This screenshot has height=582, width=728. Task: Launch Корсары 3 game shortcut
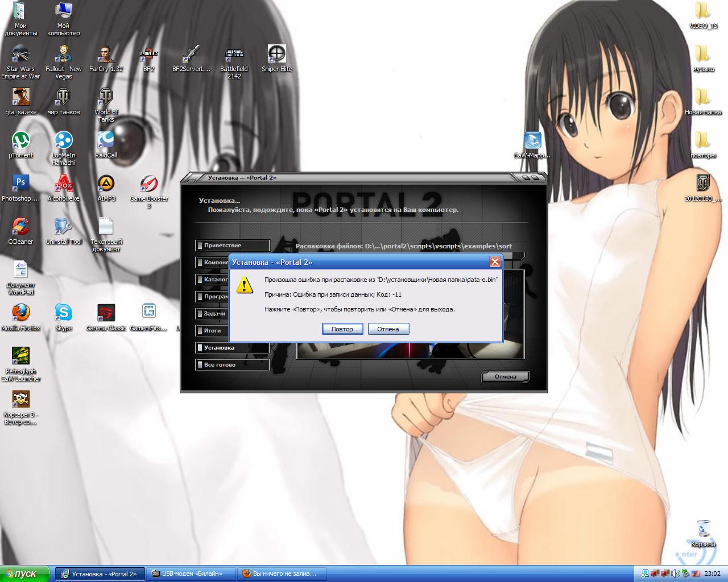(x=20, y=408)
